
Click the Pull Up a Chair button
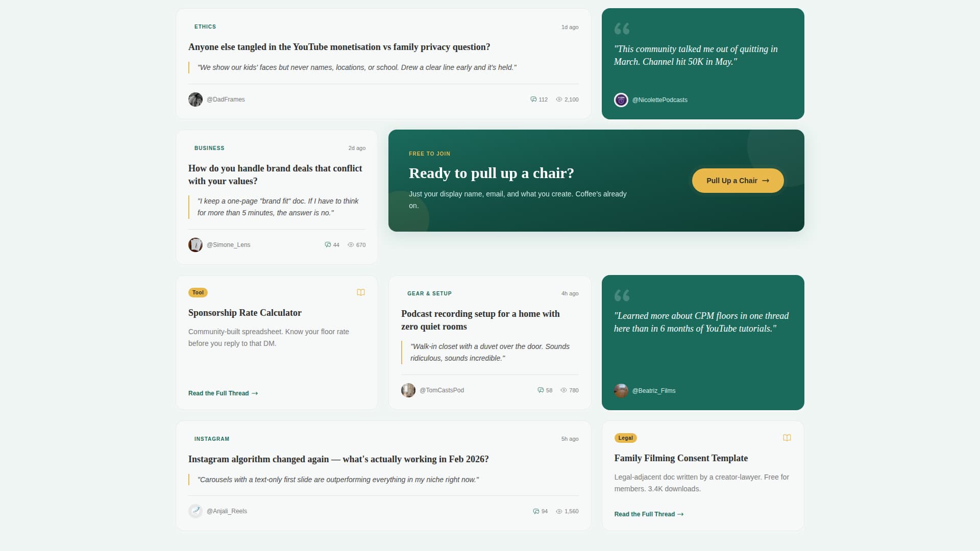click(738, 181)
